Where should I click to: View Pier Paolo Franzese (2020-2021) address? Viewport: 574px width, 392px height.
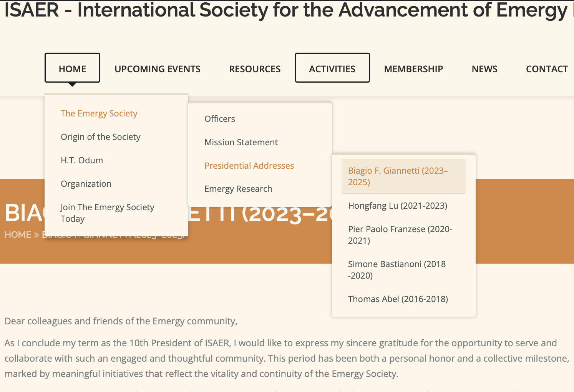point(400,235)
